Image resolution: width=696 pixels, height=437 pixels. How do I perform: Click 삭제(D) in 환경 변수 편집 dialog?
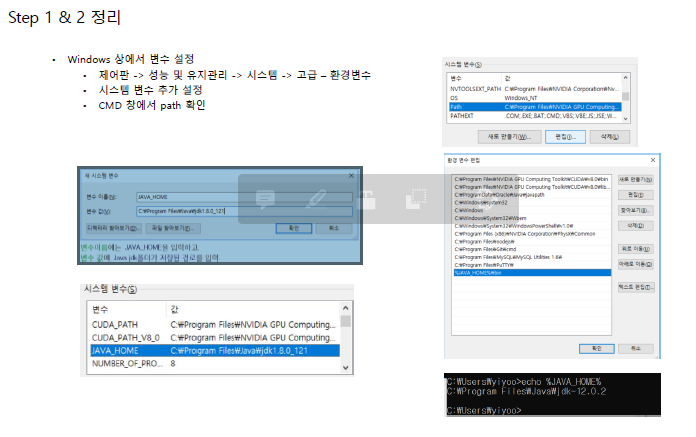pyautogui.click(x=636, y=226)
